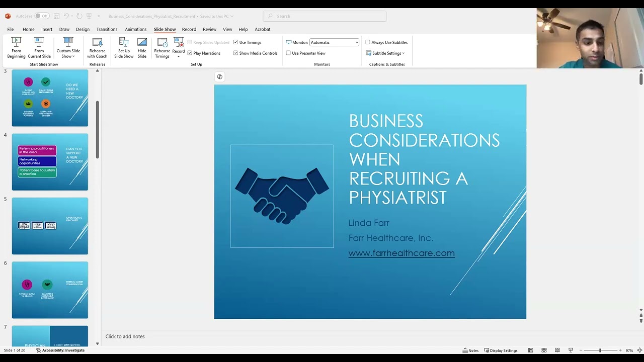Select slide 4 thumbnail in panel
The height and width of the screenshot is (362, 644).
(x=50, y=162)
